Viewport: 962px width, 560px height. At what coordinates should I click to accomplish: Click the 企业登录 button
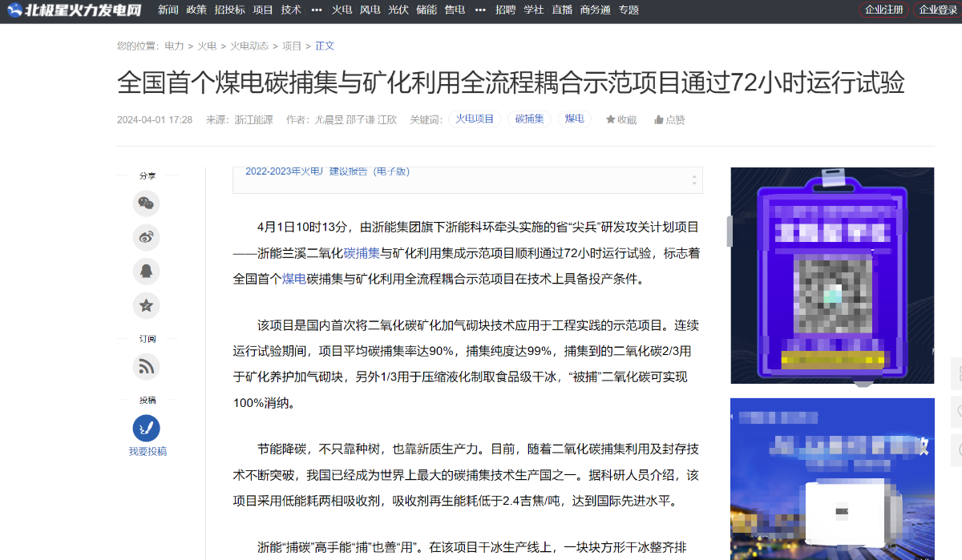pos(937,10)
